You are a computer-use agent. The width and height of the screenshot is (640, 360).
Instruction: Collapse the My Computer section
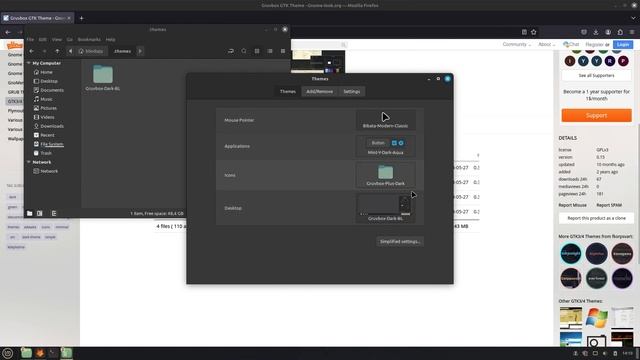coord(29,63)
